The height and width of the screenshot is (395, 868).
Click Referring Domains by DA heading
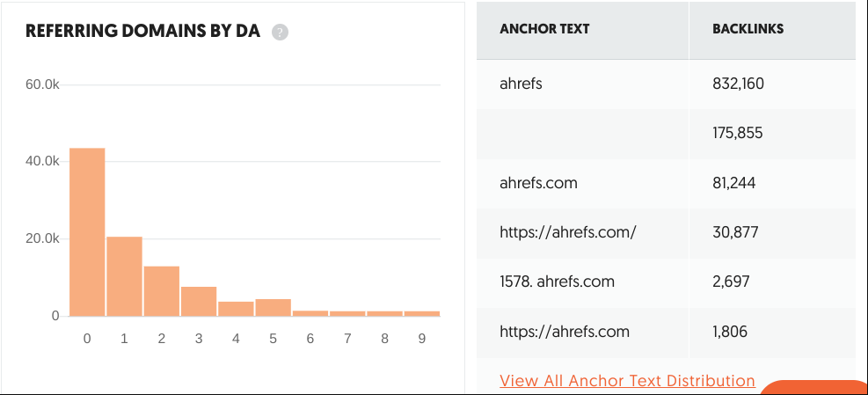click(142, 32)
